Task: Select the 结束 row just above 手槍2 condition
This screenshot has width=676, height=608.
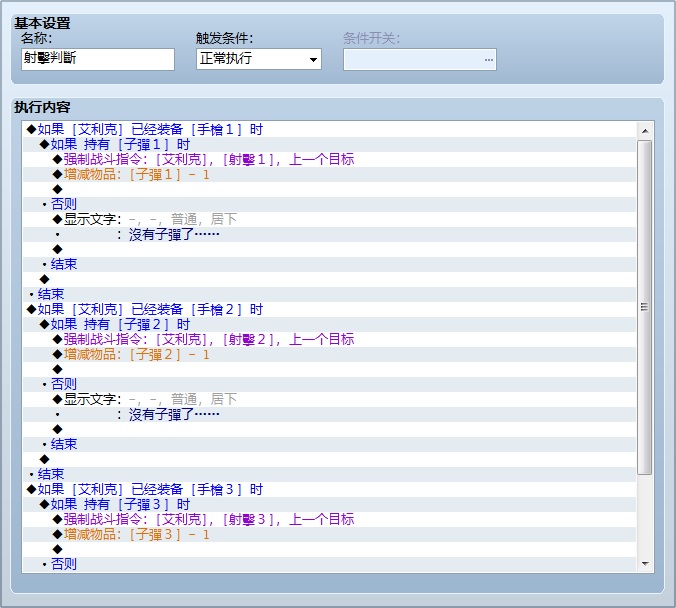Action: tap(329, 295)
